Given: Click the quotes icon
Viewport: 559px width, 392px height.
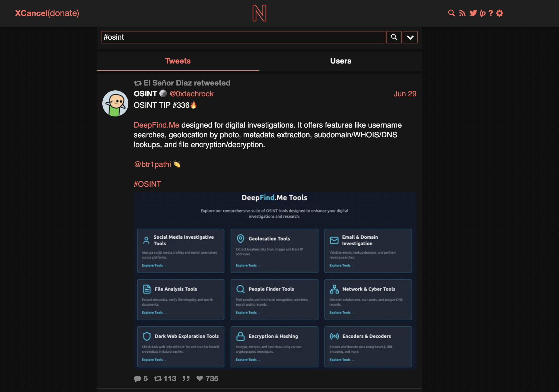Looking at the screenshot, I should point(186,379).
